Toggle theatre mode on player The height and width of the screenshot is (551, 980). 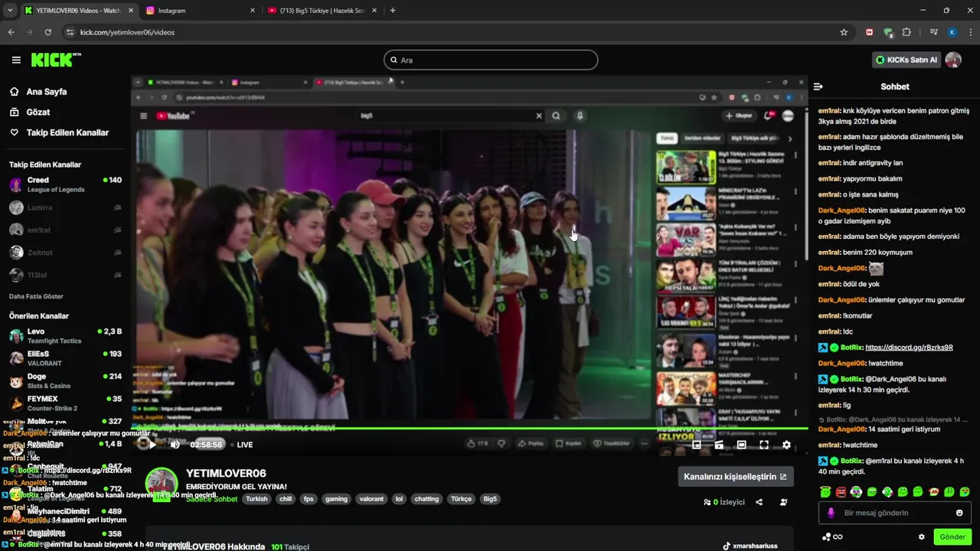click(741, 445)
